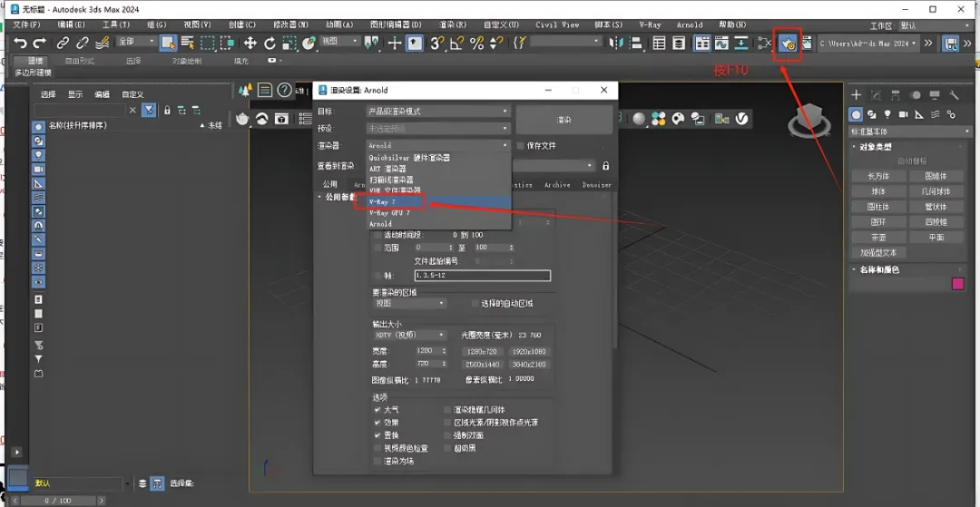Click the Align tool icon

coord(637,44)
